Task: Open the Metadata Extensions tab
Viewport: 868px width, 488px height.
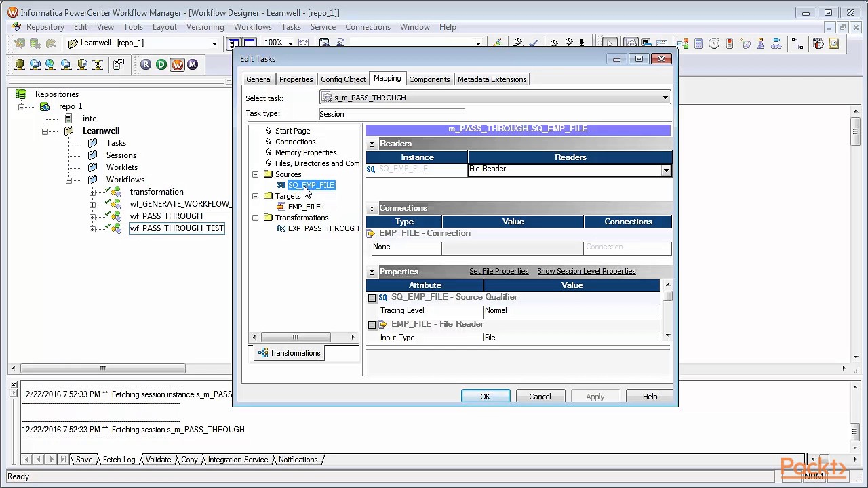Action: pyautogui.click(x=492, y=79)
